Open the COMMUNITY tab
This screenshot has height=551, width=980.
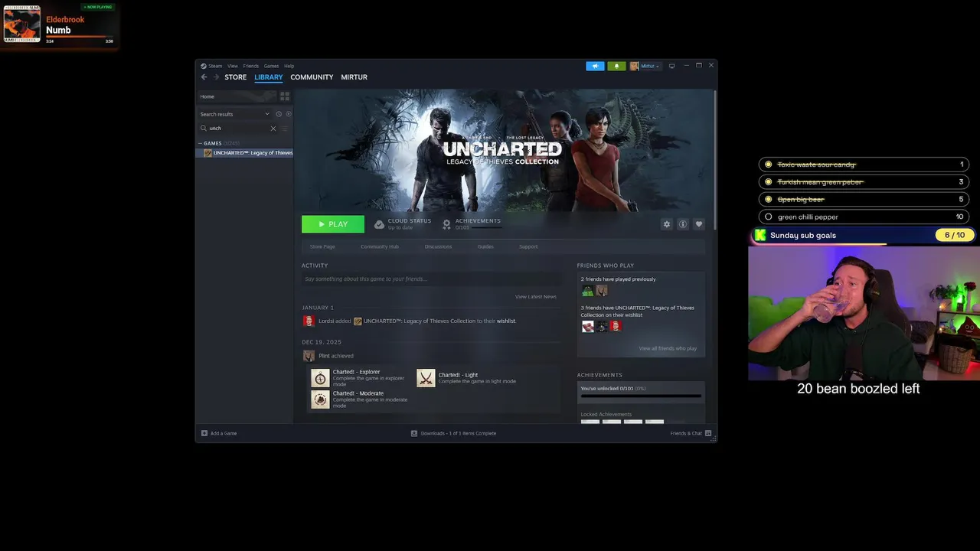312,77
